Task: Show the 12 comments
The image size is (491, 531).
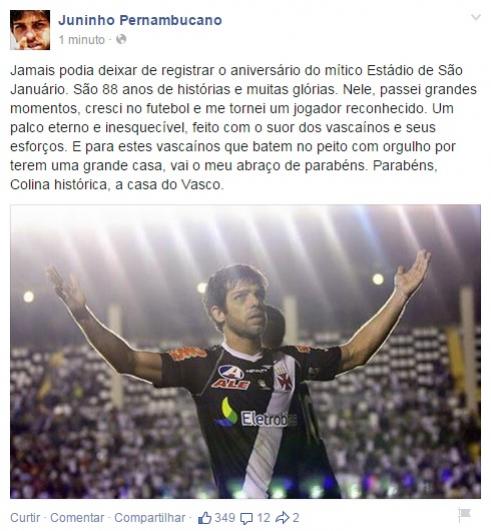Action: coord(263,517)
